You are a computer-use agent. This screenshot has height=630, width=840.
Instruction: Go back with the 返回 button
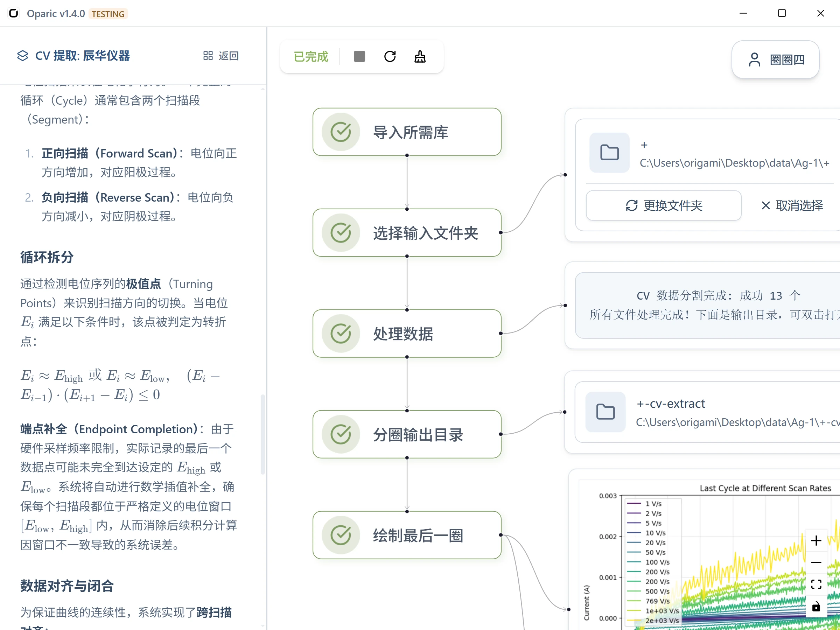(x=221, y=56)
